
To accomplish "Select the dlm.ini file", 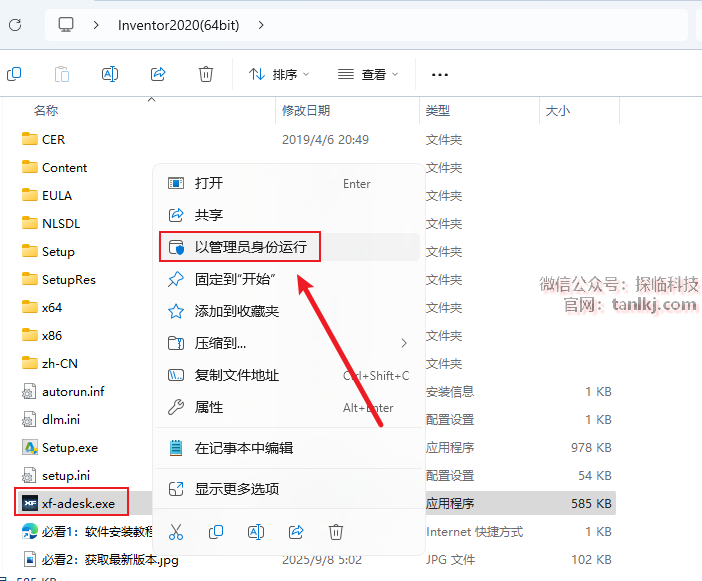I will (x=51, y=419).
